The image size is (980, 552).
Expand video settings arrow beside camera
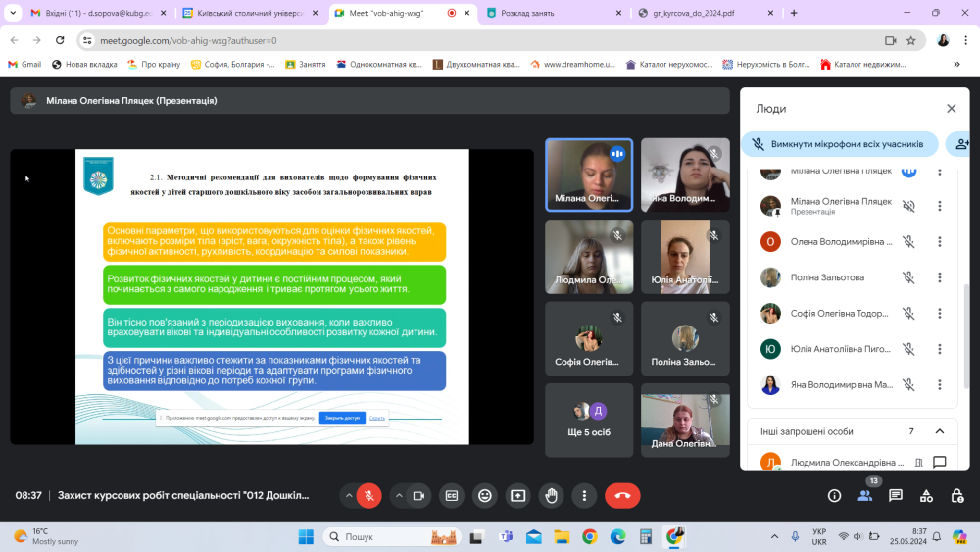coord(397,496)
